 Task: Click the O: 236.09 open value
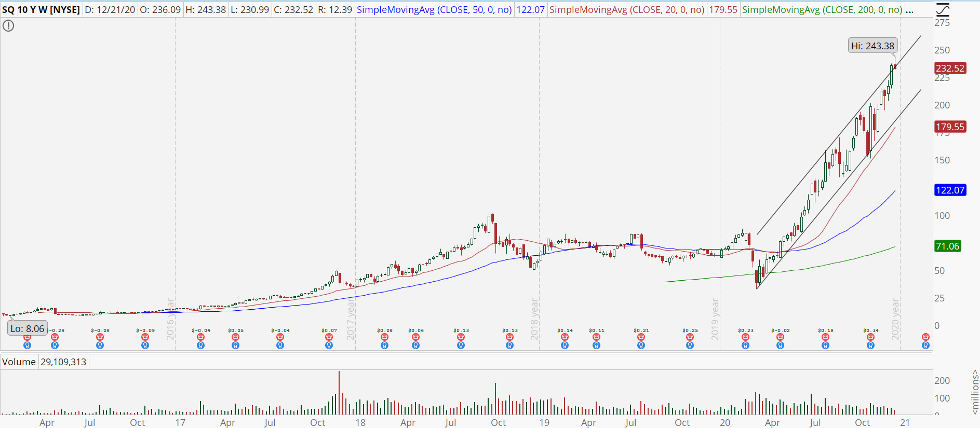[160, 10]
